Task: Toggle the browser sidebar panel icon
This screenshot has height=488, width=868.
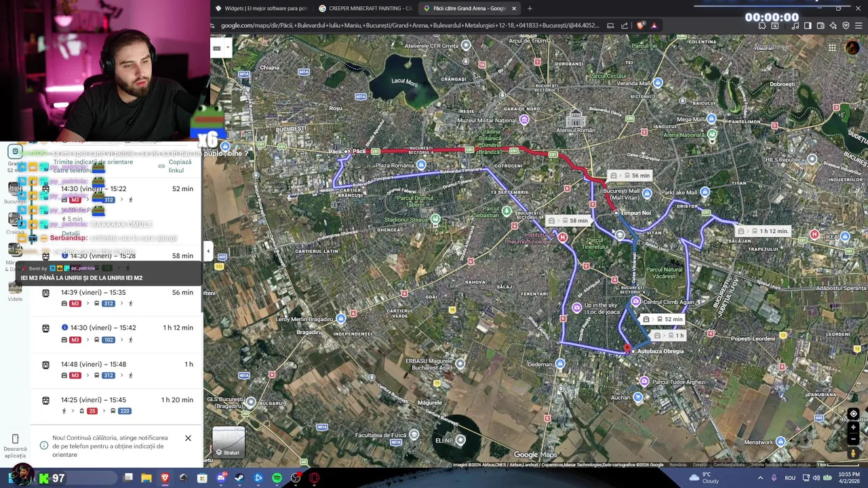Action: coord(808,26)
